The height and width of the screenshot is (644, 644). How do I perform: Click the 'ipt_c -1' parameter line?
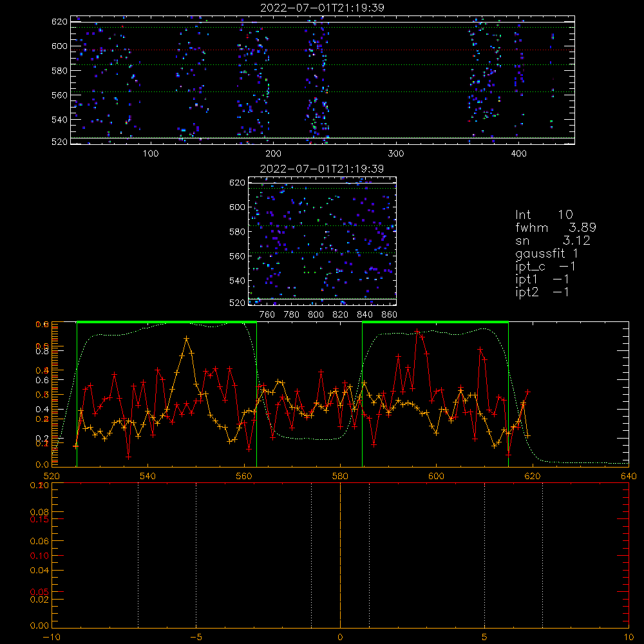click(x=545, y=267)
